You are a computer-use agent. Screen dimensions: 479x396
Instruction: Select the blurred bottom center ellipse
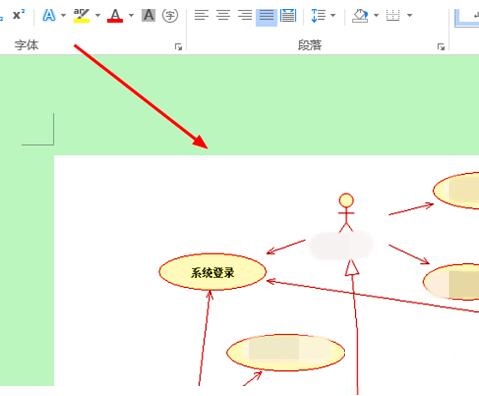[x=286, y=352]
